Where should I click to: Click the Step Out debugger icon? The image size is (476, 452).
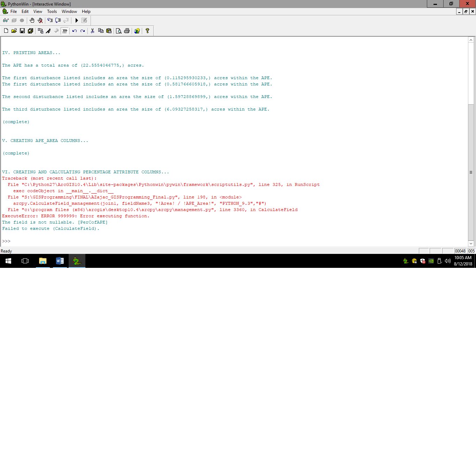[66, 20]
